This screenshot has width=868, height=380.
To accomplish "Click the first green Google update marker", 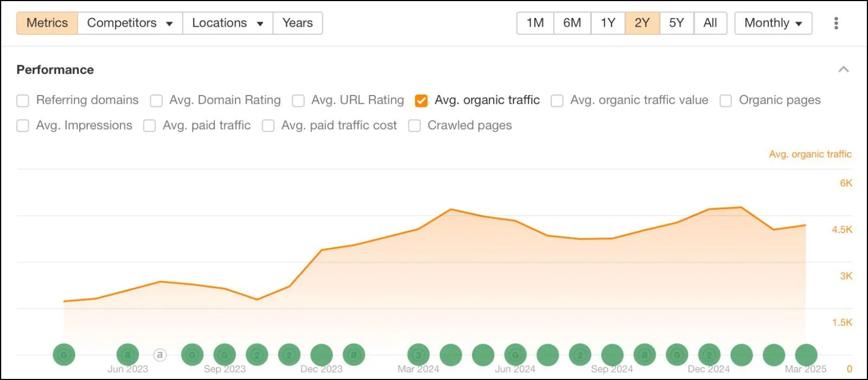I will pyautogui.click(x=64, y=355).
